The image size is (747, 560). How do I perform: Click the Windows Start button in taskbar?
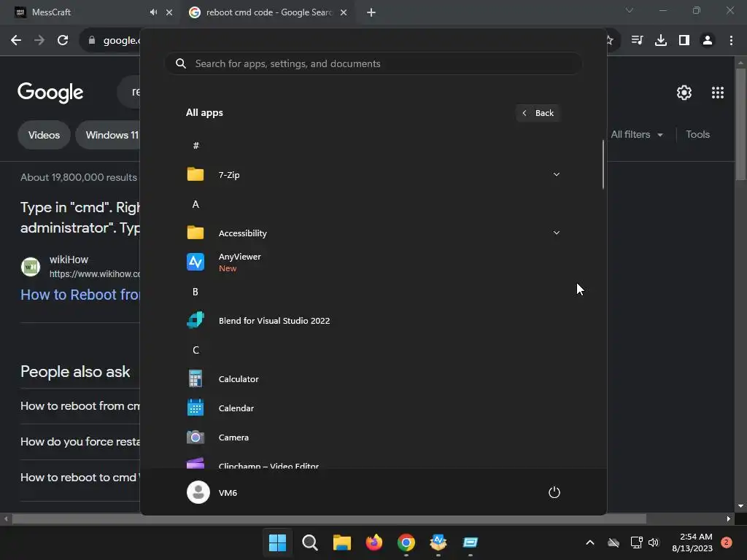point(277,542)
